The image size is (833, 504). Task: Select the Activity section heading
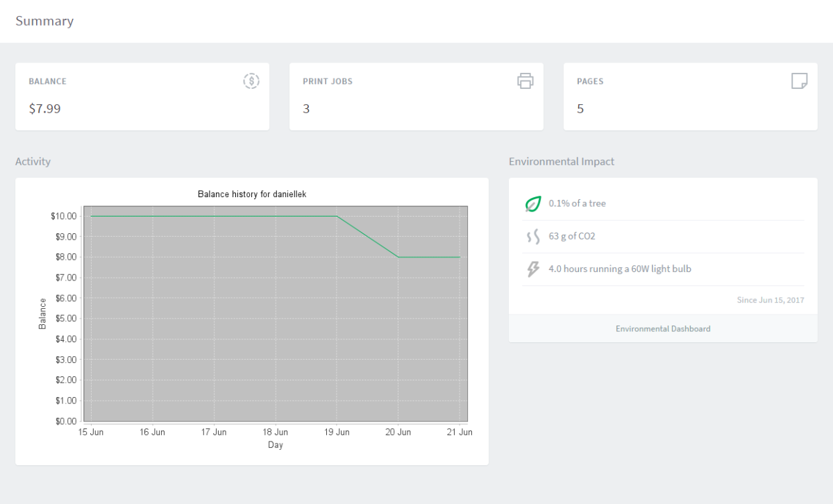pos(33,161)
